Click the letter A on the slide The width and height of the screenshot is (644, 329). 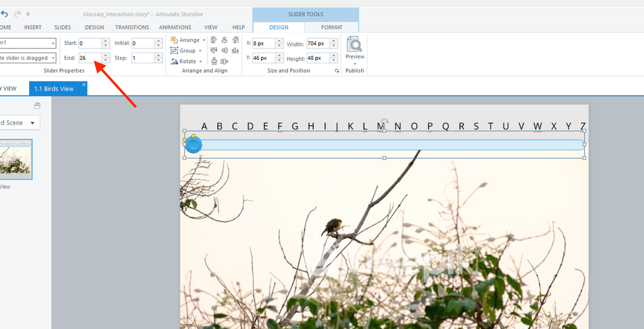pyautogui.click(x=204, y=126)
